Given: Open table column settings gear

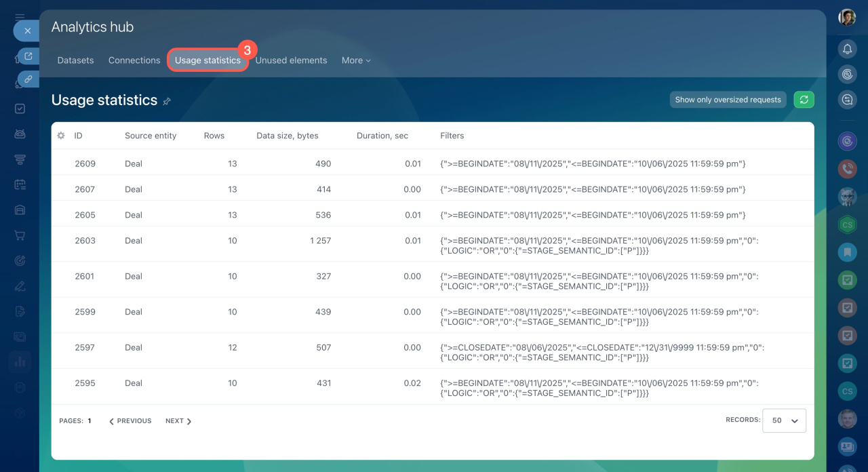Looking at the screenshot, I should tap(61, 136).
